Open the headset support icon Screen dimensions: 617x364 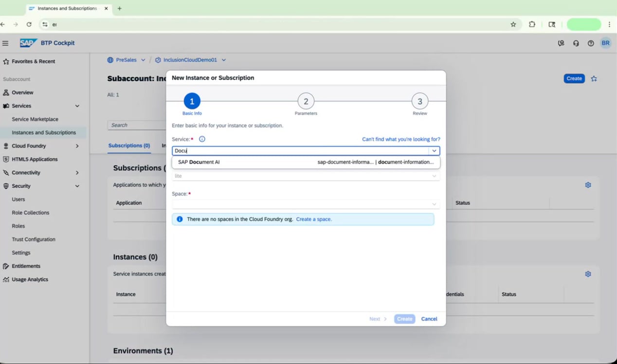576,43
